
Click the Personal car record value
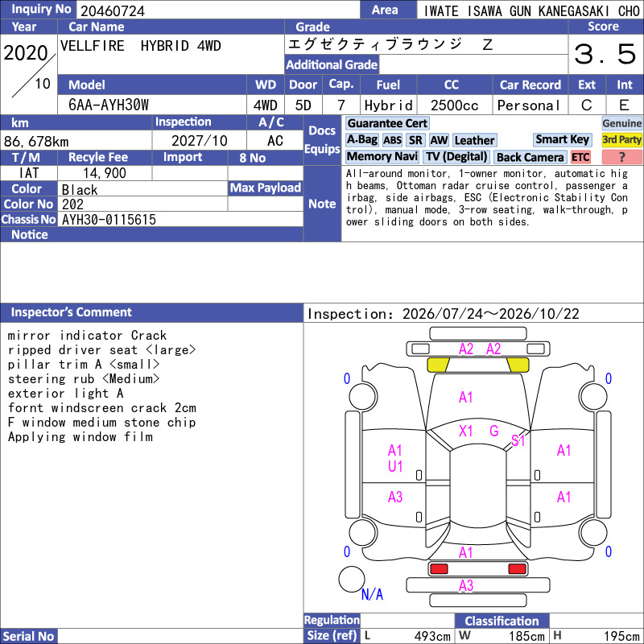click(529, 105)
